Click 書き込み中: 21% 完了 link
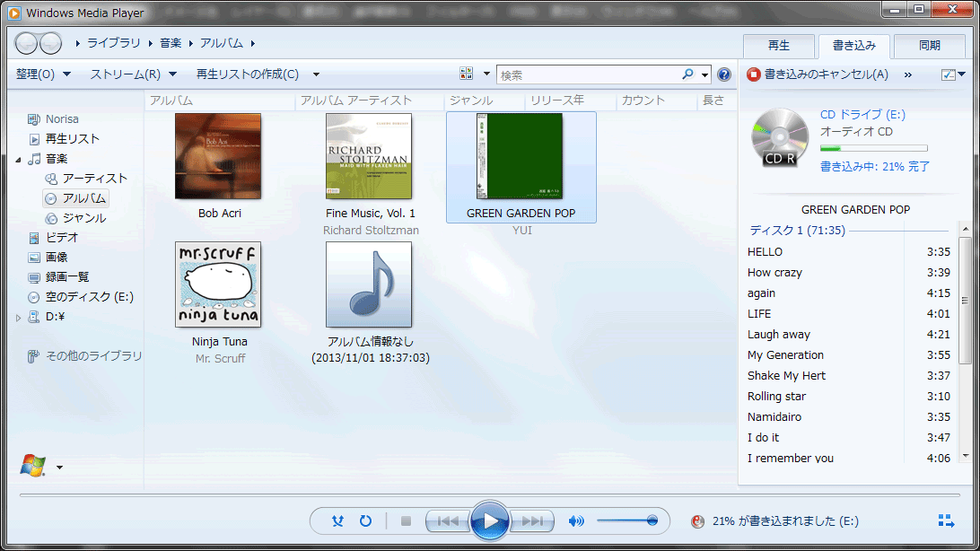The height and width of the screenshot is (551, 980). pyautogui.click(x=875, y=167)
